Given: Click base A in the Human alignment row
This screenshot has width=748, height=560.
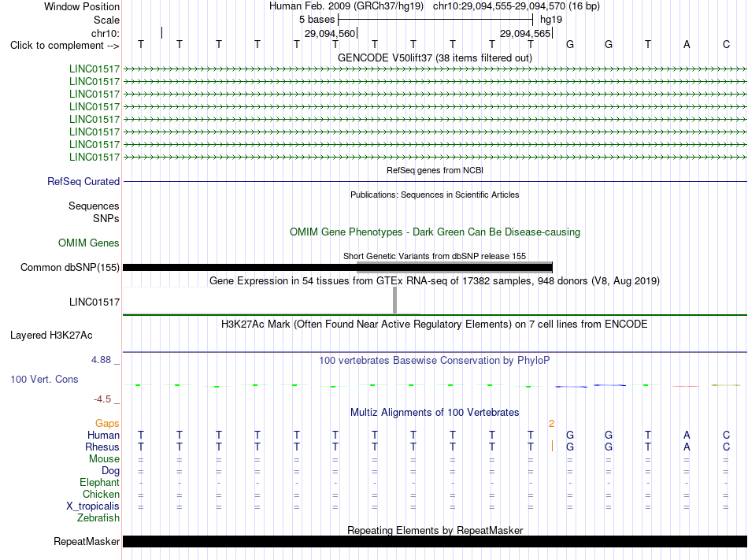Looking at the screenshot, I should point(687,435).
